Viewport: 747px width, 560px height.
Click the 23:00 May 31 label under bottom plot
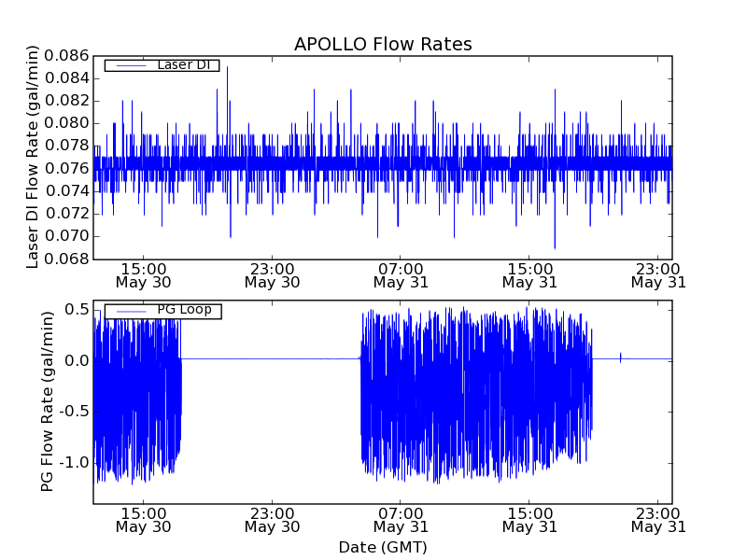[658, 520]
